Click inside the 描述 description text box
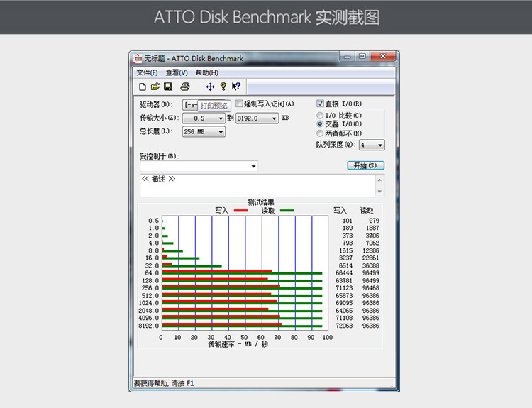 (258, 186)
